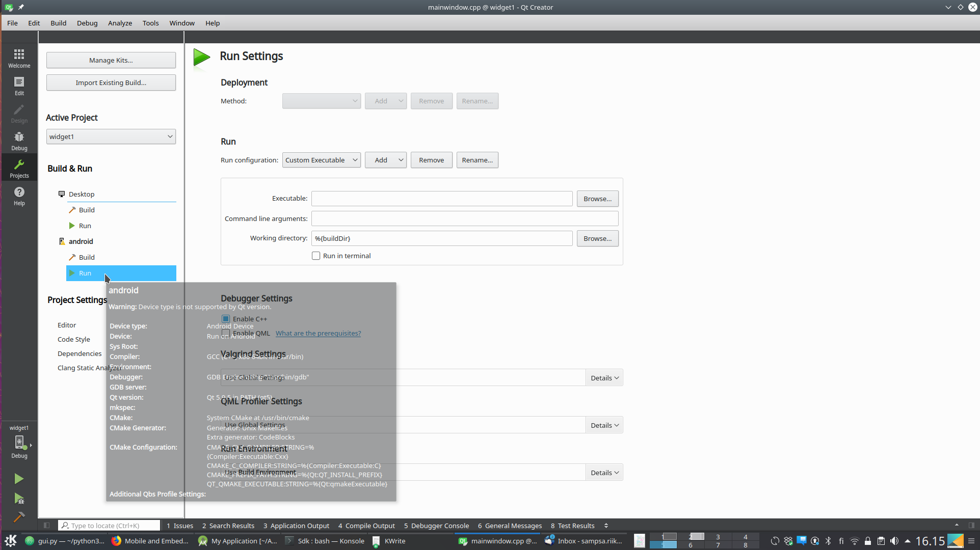Click the Manage Kits button
The height and width of the screenshot is (550, 980).
pyautogui.click(x=111, y=60)
